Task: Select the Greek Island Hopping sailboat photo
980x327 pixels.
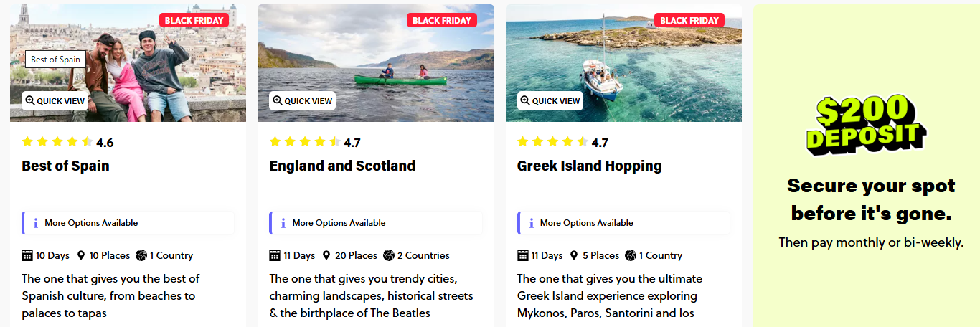Action: click(x=623, y=65)
